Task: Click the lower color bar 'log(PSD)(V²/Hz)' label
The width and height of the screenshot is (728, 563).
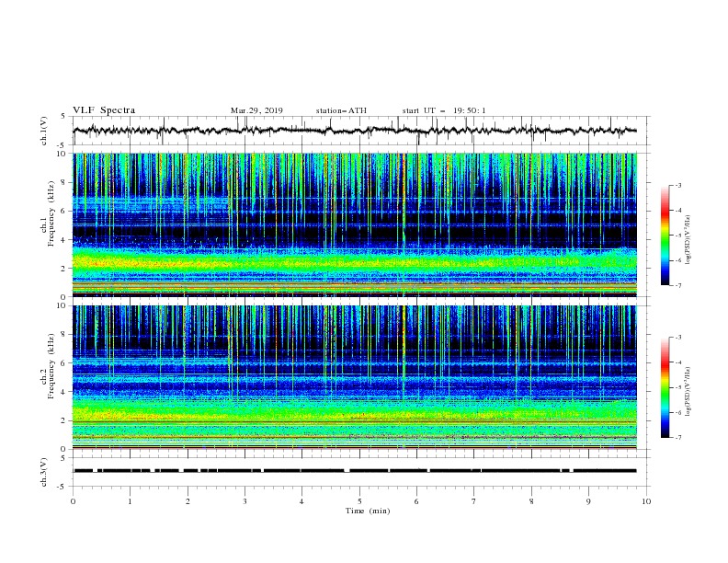Action: pyautogui.click(x=688, y=391)
